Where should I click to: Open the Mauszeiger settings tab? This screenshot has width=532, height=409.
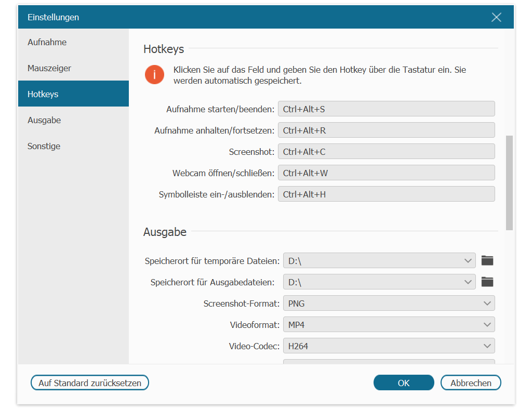click(73, 68)
